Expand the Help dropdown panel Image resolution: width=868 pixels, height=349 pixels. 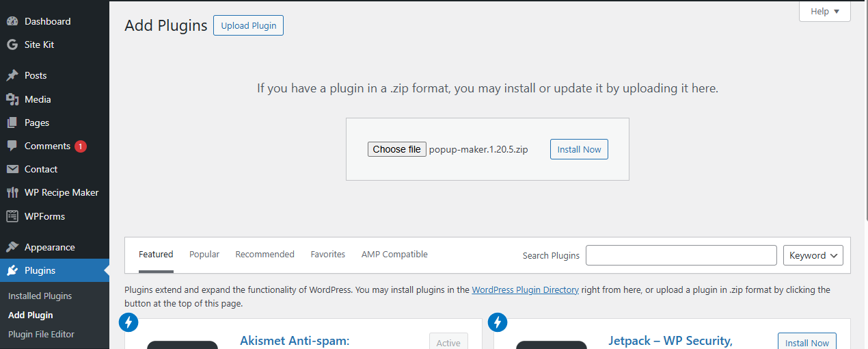(824, 12)
